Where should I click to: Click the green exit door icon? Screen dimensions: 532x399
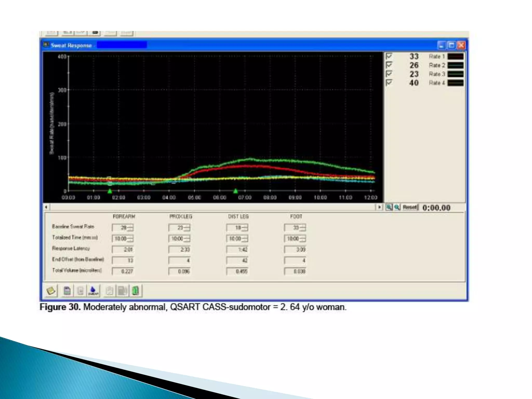click(x=136, y=291)
